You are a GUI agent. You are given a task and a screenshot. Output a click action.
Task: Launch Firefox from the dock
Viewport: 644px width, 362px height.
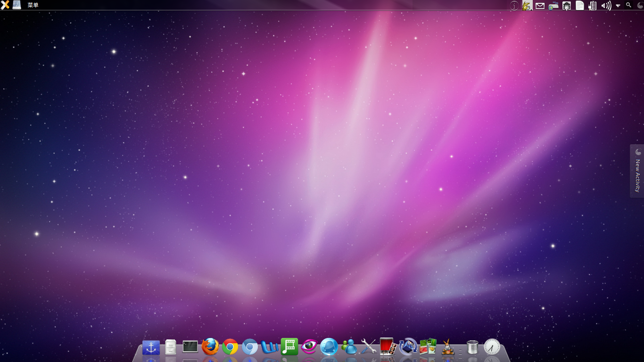(x=210, y=347)
